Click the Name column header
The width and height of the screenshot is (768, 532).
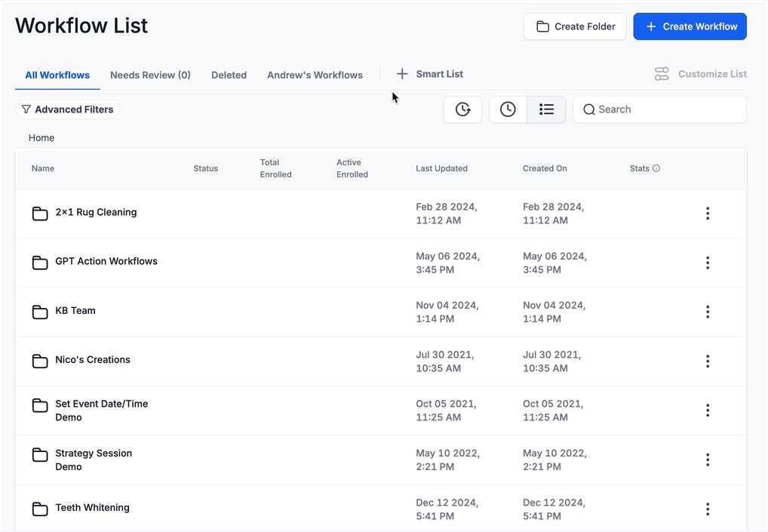click(x=42, y=168)
